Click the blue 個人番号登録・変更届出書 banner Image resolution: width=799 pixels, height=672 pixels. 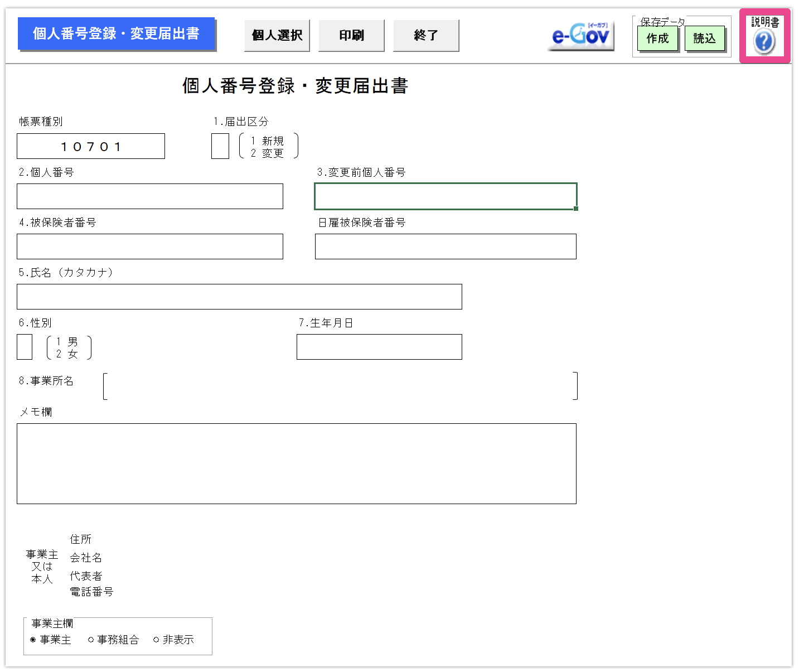click(117, 33)
